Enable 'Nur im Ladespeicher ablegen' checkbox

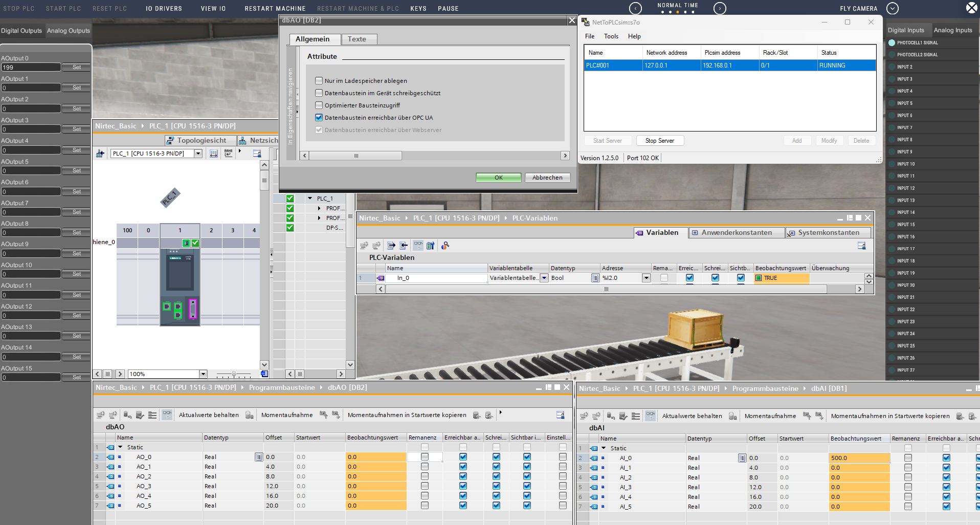tap(319, 81)
